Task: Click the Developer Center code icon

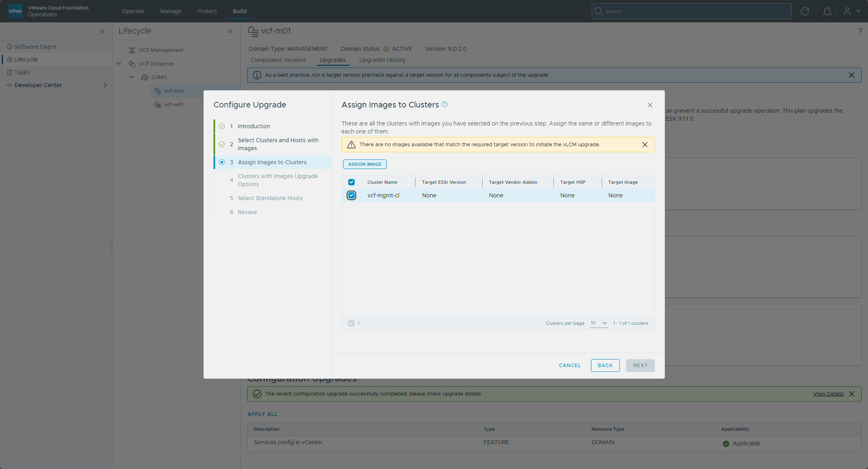Action: [10, 85]
